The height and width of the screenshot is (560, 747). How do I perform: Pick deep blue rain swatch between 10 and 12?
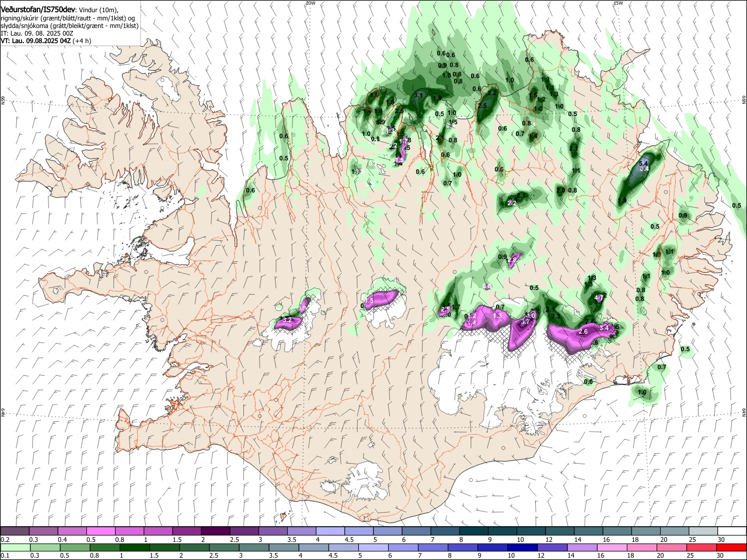coord(523,548)
